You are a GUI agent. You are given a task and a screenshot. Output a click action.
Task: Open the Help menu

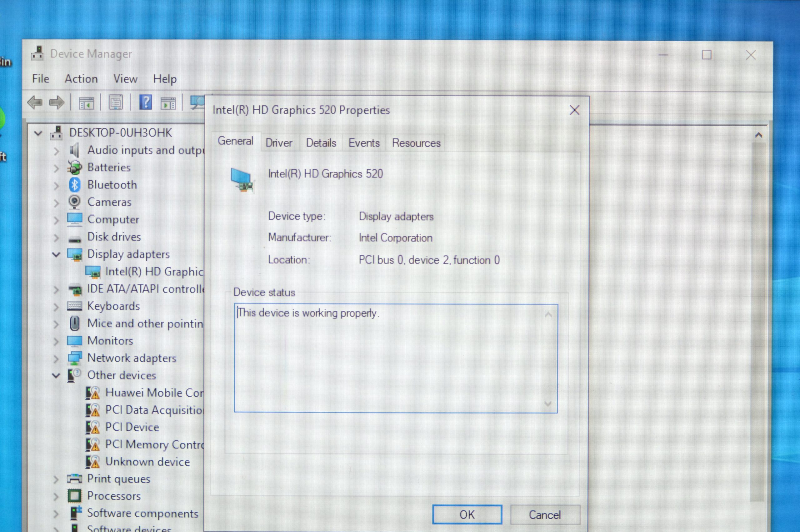(165, 79)
